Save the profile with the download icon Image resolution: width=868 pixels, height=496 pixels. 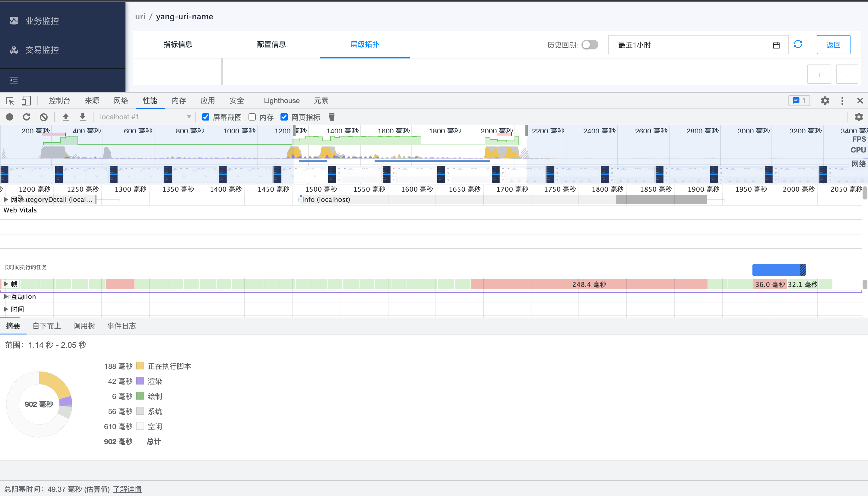point(83,117)
